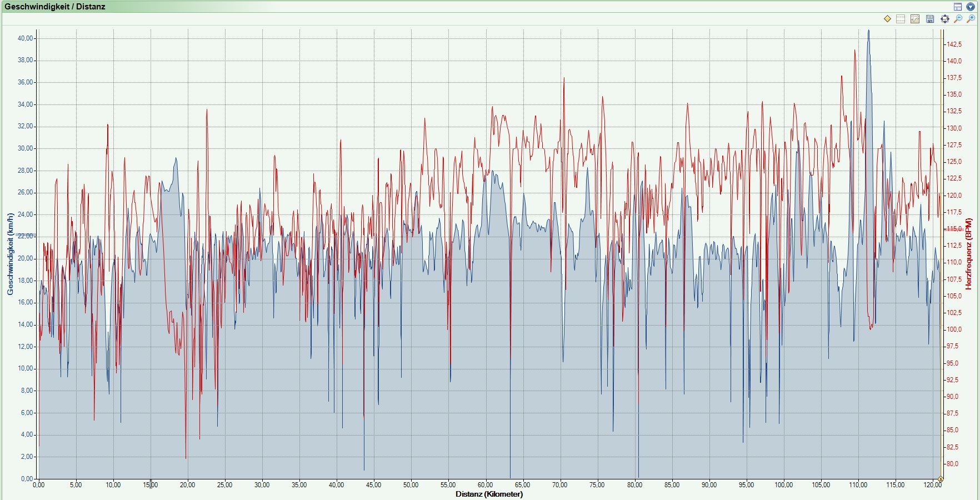Click the Herzfrequenz (BPM) axis label
The width and height of the screenshot is (980, 500).
pyautogui.click(x=969, y=254)
